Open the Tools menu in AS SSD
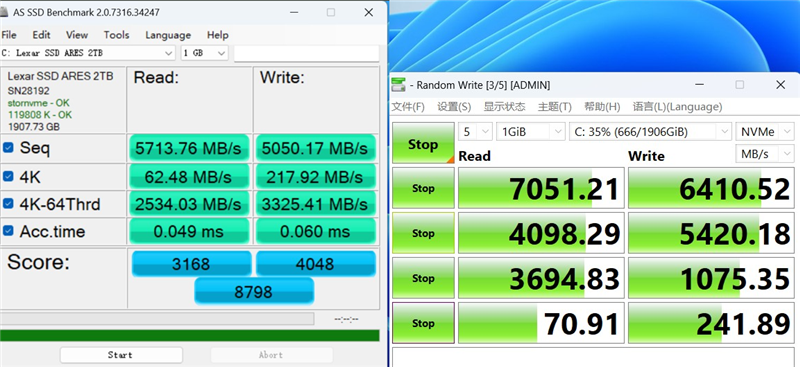The height and width of the screenshot is (367, 800). tap(116, 35)
